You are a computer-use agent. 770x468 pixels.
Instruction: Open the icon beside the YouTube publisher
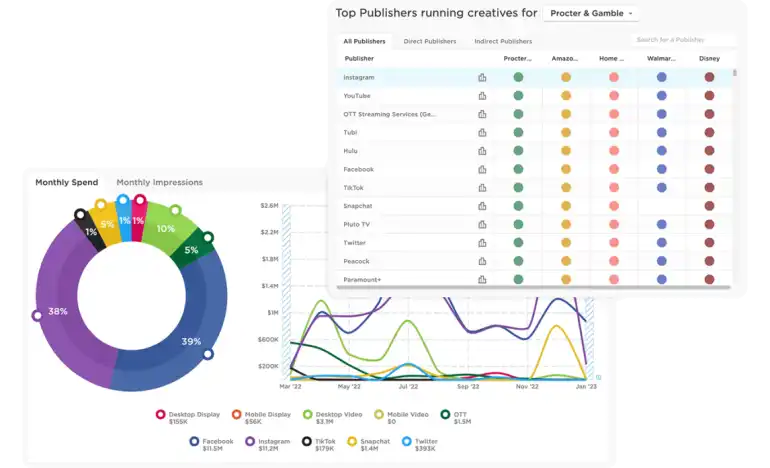point(482,96)
